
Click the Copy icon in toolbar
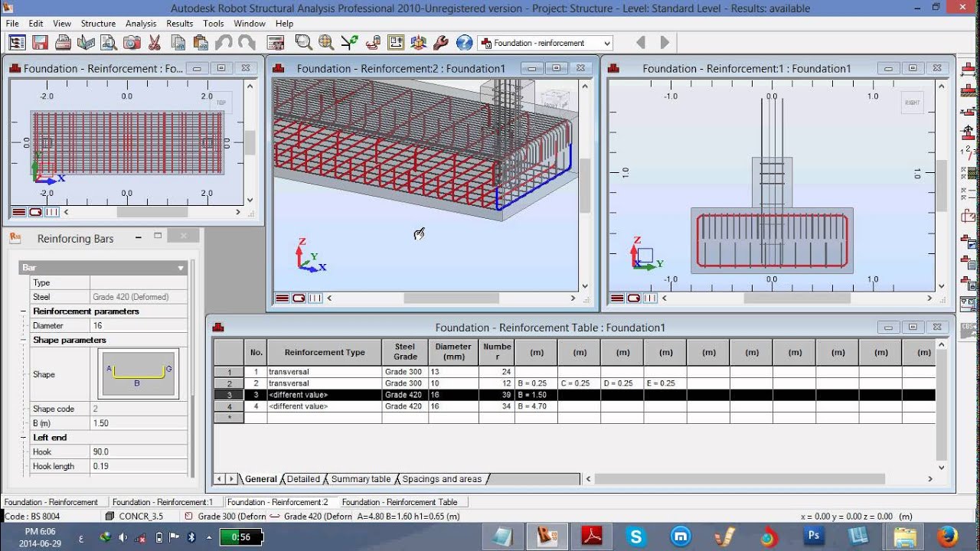click(x=178, y=43)
